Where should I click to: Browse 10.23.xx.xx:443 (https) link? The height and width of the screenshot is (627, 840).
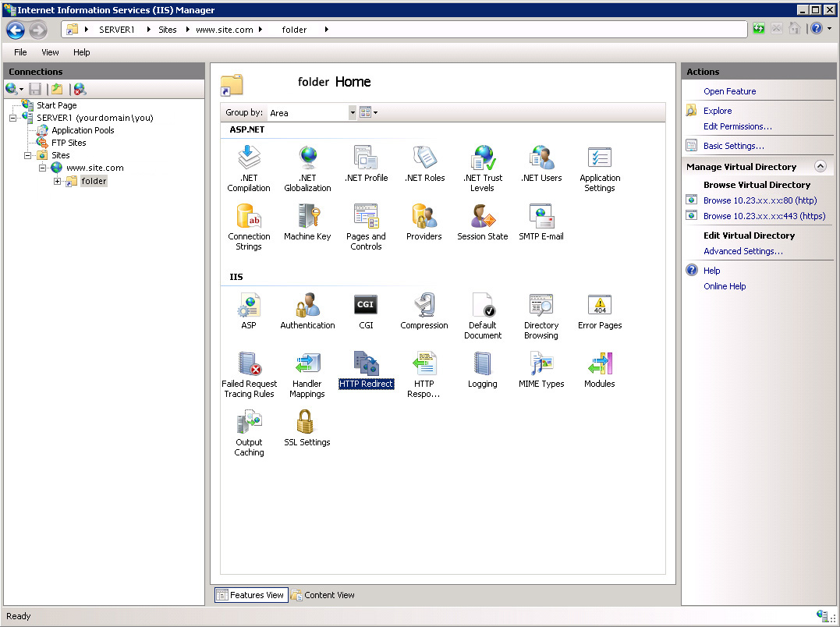point(764,216)
